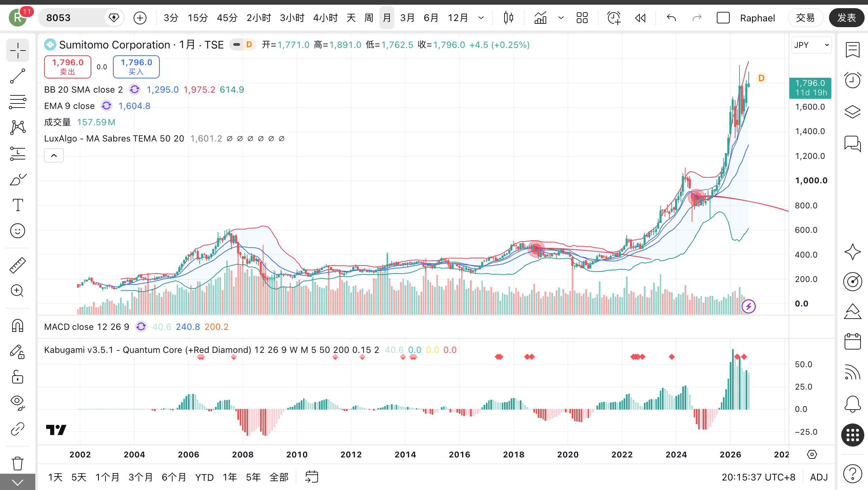The width and height of the screenshot is (868, 490).
Task: Open the target screener panel
Action: pyautogui.click(x=852, y=281)
